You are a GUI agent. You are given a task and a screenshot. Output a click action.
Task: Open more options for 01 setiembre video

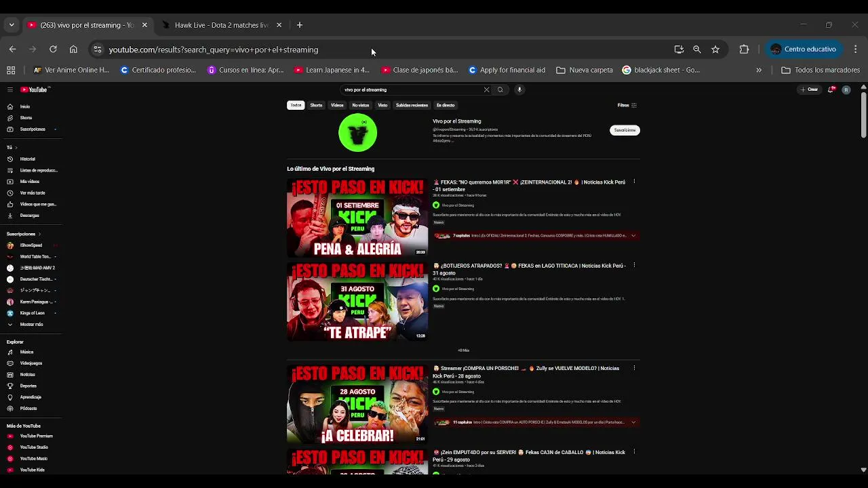tap(634, 182)
